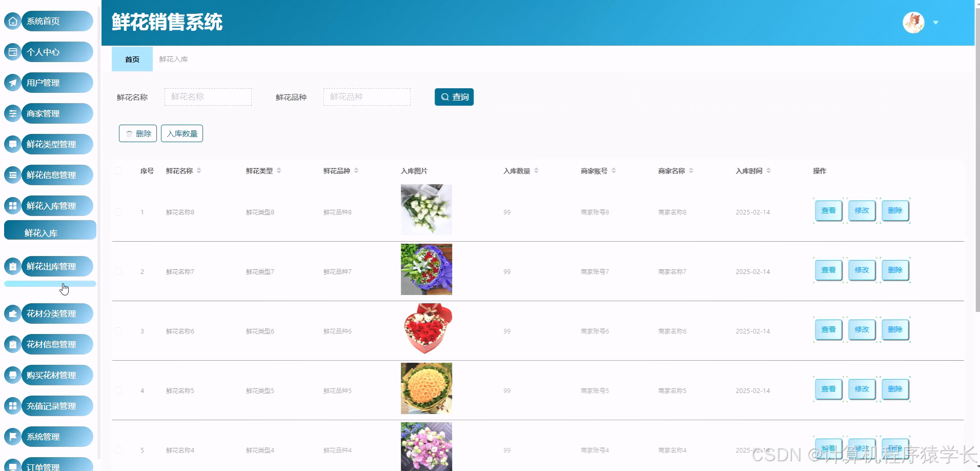The image size is (980, 471).
Task: Click the 修改 button for 鲜花名称7
Action: (862, 270)
